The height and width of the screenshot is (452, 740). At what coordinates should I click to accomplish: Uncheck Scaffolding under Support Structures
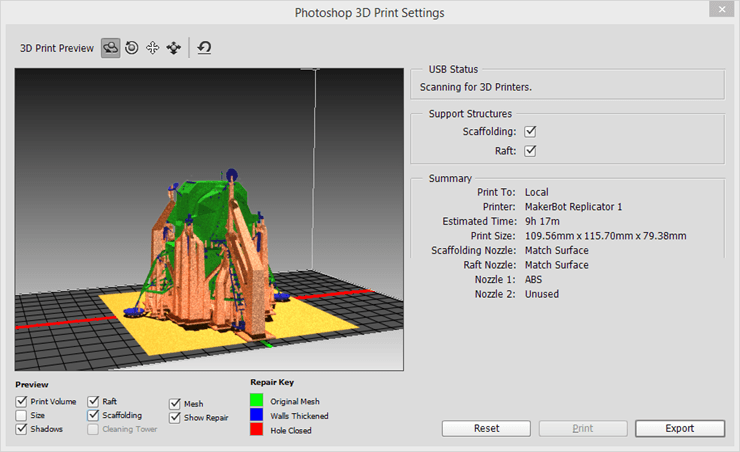[x=530, y=131]
